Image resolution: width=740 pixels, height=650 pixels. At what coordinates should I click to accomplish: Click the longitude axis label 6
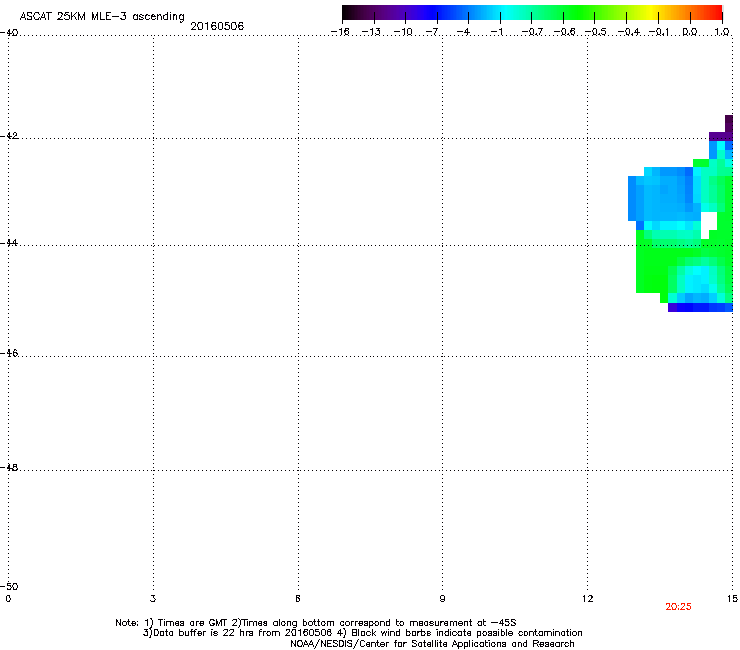pos(298,599)
